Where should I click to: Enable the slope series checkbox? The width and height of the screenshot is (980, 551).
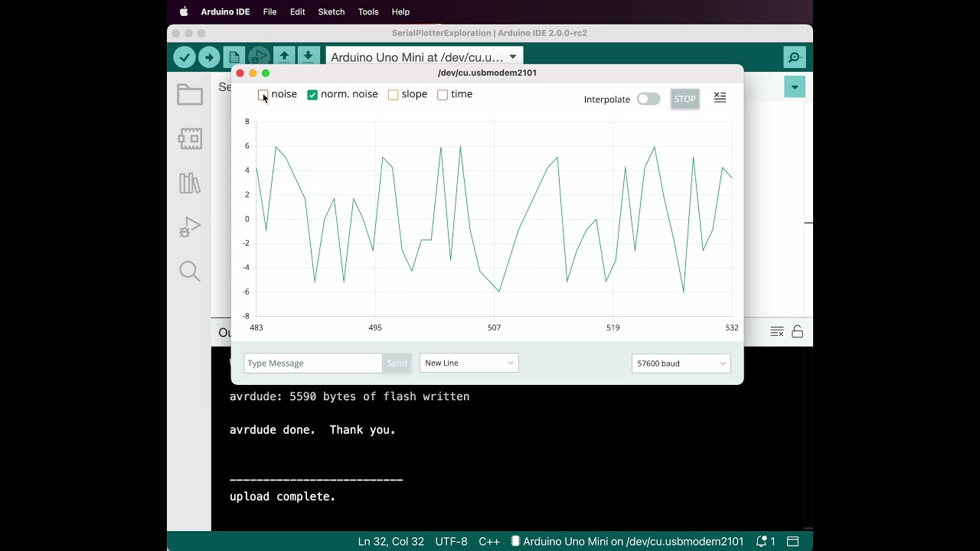click(x=393, y=95)
